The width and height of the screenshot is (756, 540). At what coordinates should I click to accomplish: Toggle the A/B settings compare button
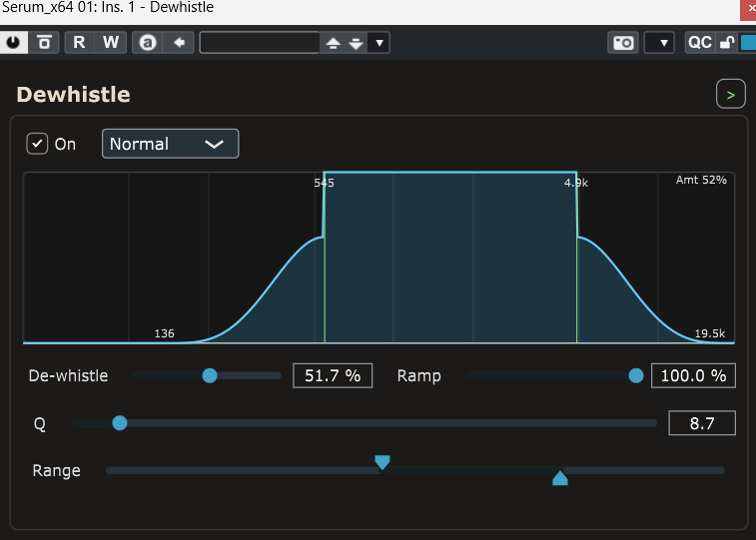coord(148,42)
